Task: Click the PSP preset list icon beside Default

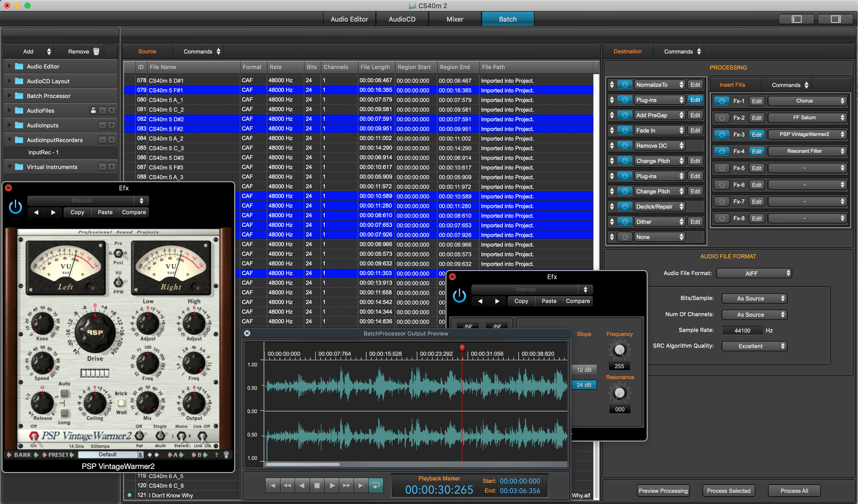Action: coord(140,455)
